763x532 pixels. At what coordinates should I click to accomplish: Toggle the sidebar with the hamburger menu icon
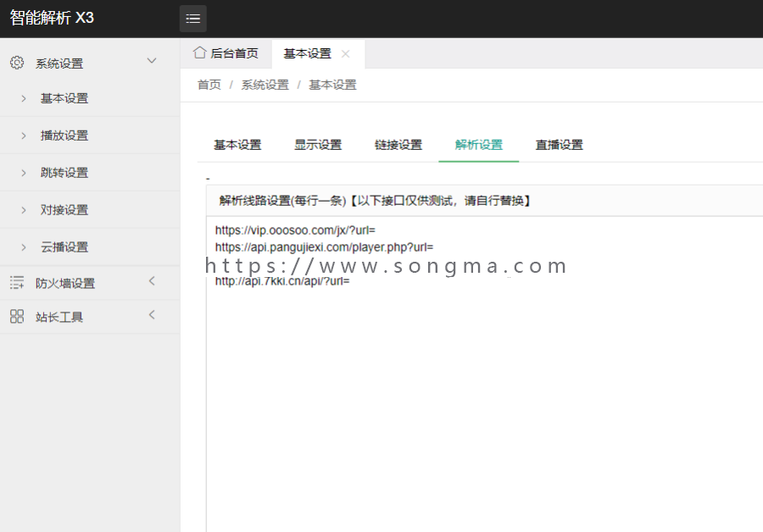coord(193,19)
